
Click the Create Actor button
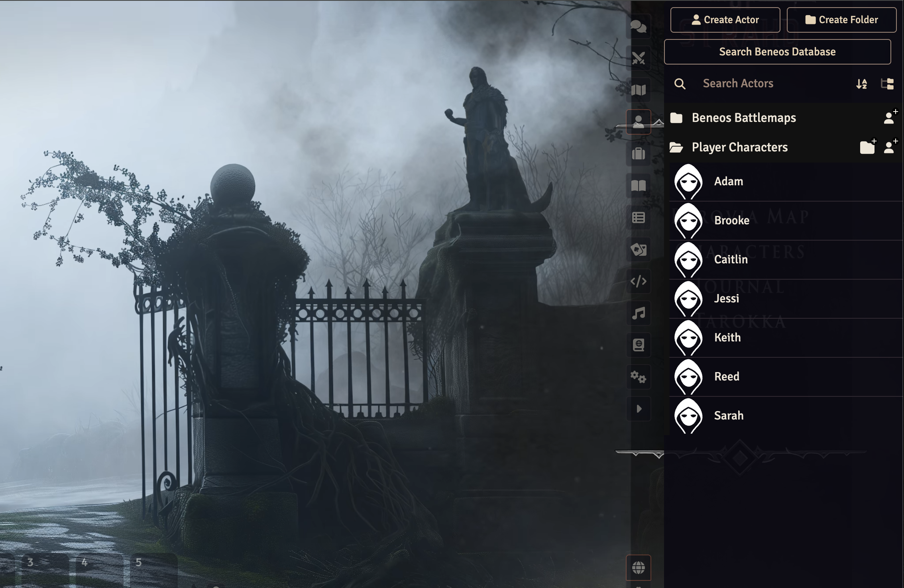coord(725,20)
